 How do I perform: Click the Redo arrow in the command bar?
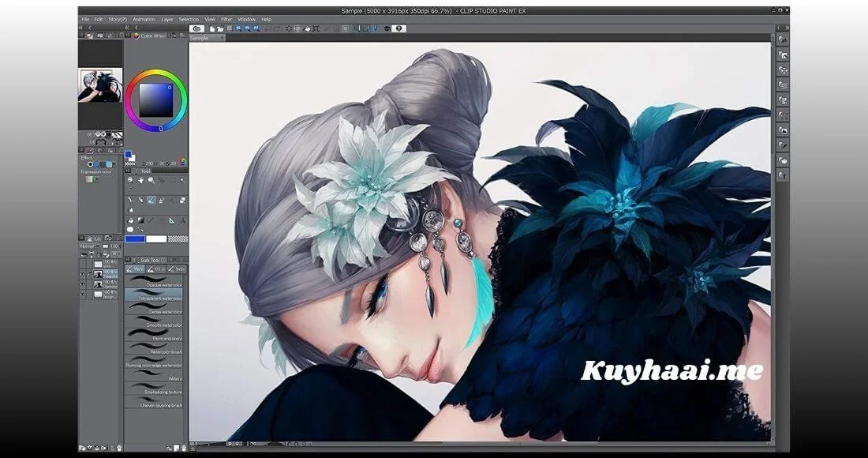click(276, 28)
